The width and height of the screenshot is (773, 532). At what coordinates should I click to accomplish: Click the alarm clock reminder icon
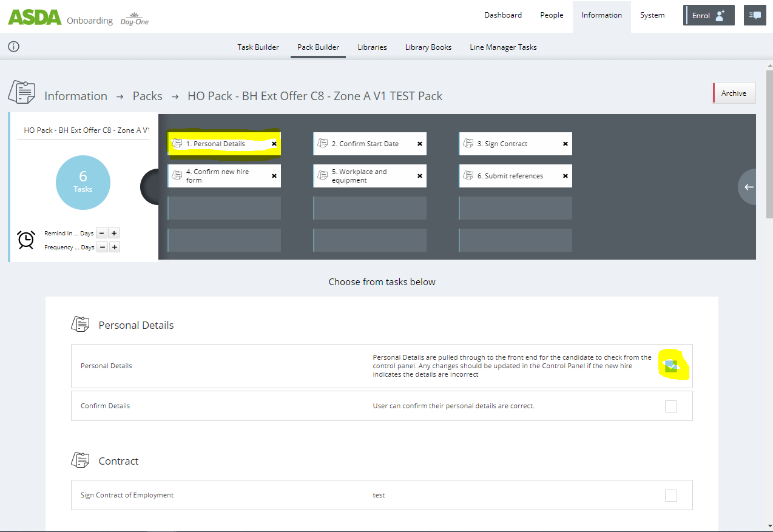point(26,240)
